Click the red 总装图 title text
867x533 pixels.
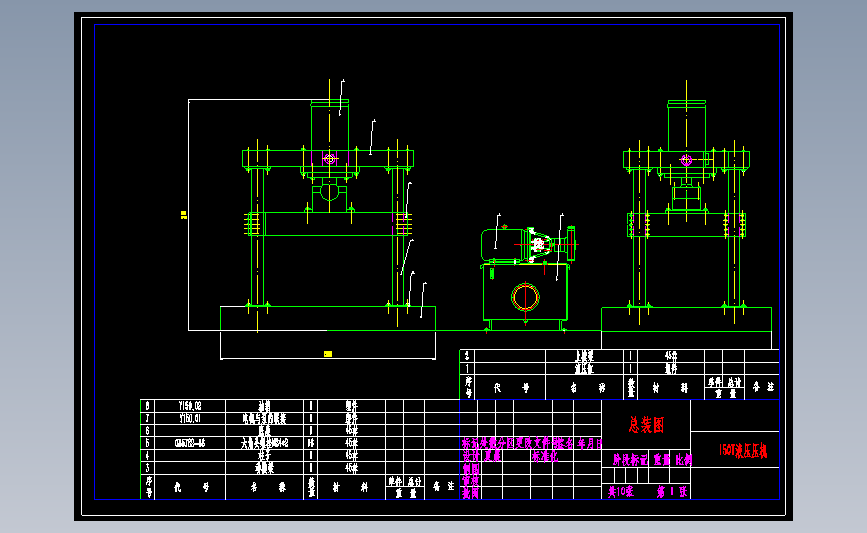[x=646, y=425]
